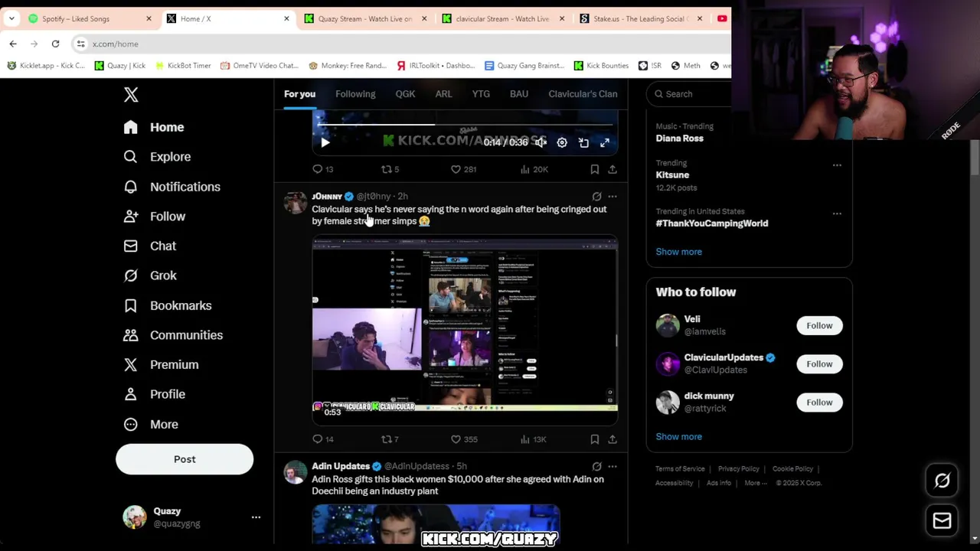This screenshot has height=551, width=980.
Task: Switch to the Following tab
Action: pos(355,94)
